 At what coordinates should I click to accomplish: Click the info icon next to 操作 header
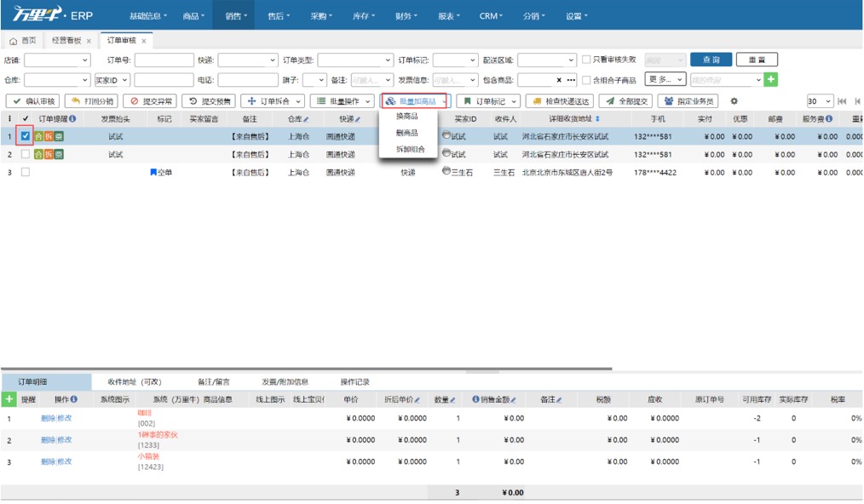pyautogui.click(x=74, y=399)
